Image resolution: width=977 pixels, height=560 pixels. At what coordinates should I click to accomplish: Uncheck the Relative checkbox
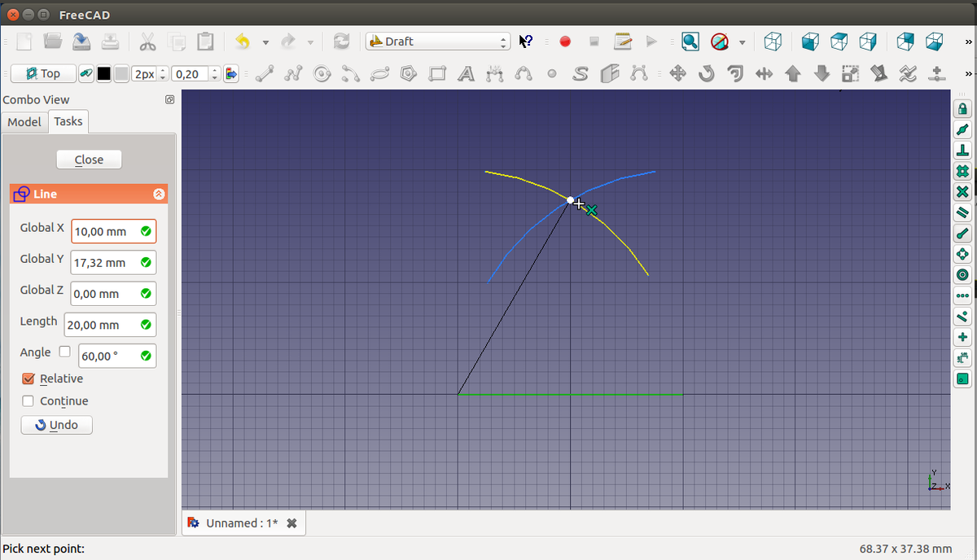(x=28, y=378)
